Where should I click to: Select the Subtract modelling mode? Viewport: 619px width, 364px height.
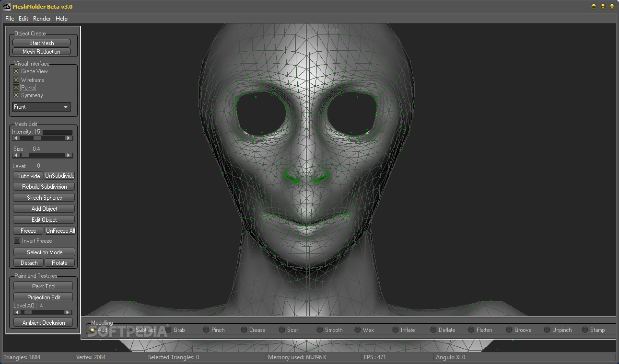pyautogui.click(x=130, y=330)
